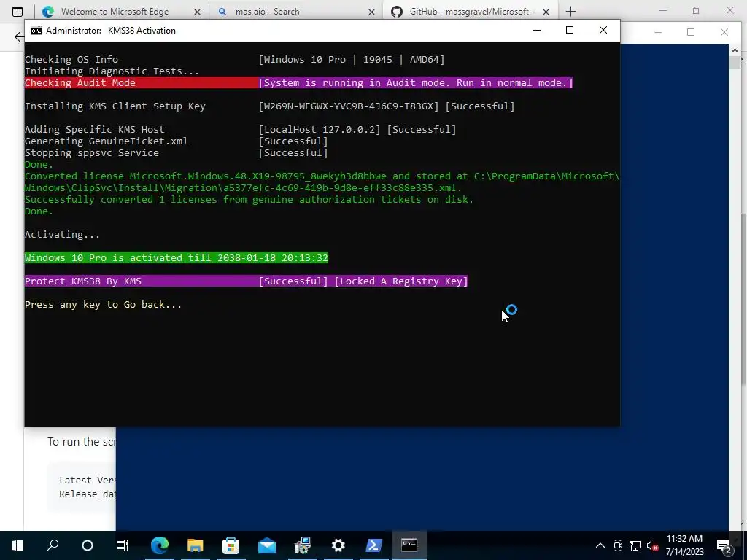Open the notification center
The image size is (747, 560).
724,545
